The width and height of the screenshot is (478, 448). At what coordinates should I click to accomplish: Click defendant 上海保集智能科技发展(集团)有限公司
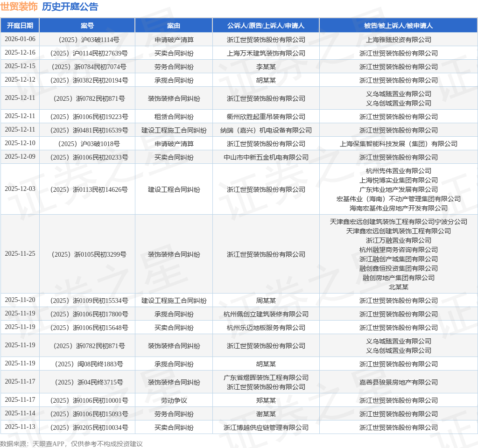pyautogui.click(x=399, y=144)
